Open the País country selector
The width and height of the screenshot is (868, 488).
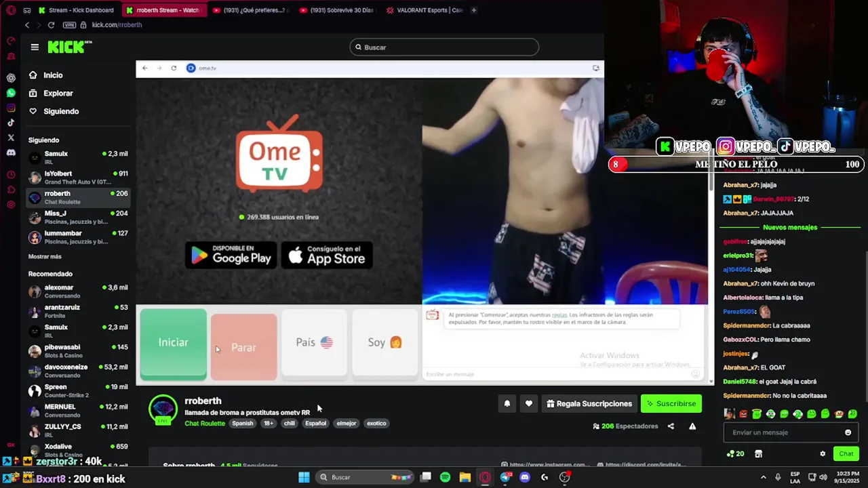click(x=314, y=343)
